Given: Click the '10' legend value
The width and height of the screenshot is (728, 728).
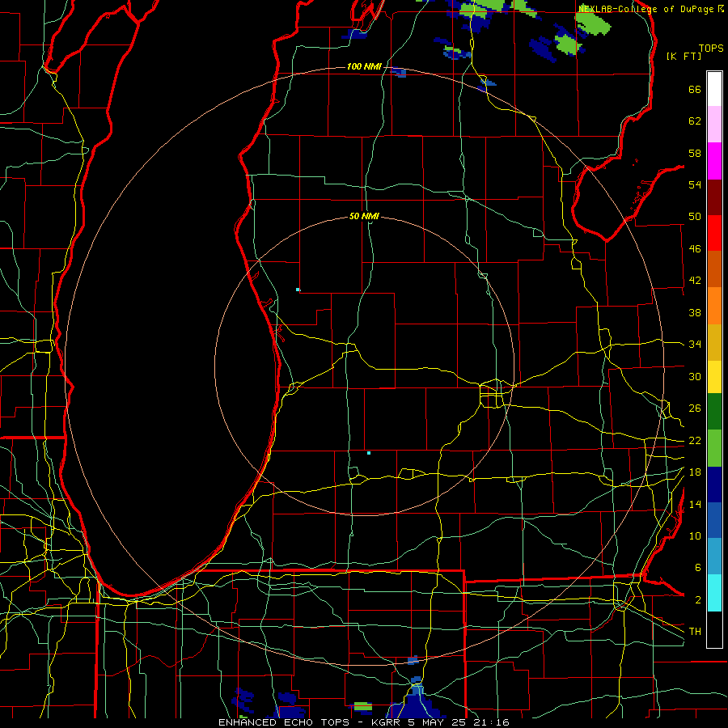Looking at the screenshot, I should tap(695, 536).
